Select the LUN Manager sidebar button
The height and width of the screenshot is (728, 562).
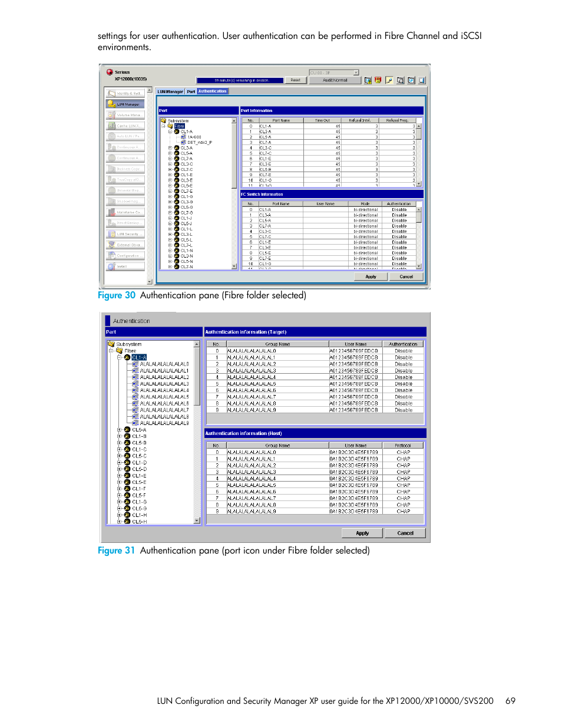point(125,104)
